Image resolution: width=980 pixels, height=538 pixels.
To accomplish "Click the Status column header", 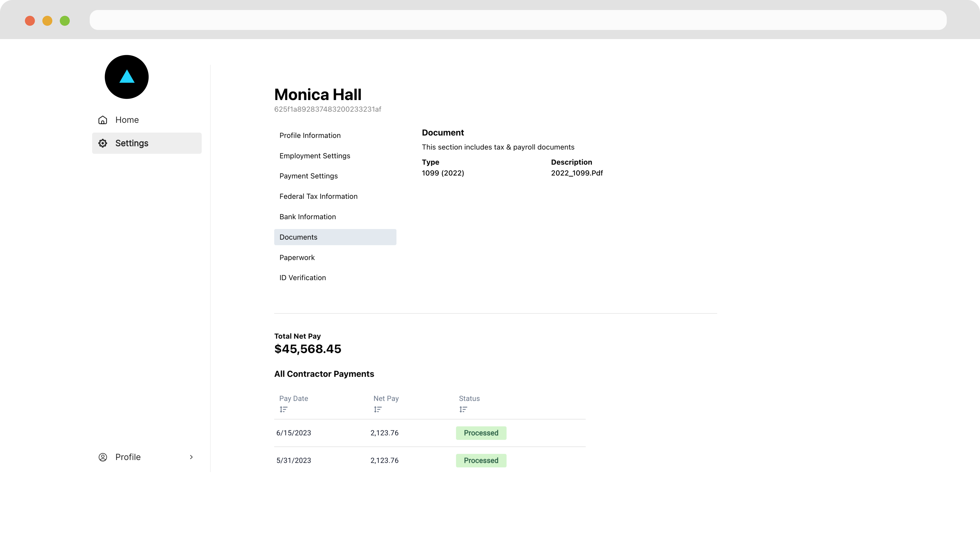I will coord(469,398).
